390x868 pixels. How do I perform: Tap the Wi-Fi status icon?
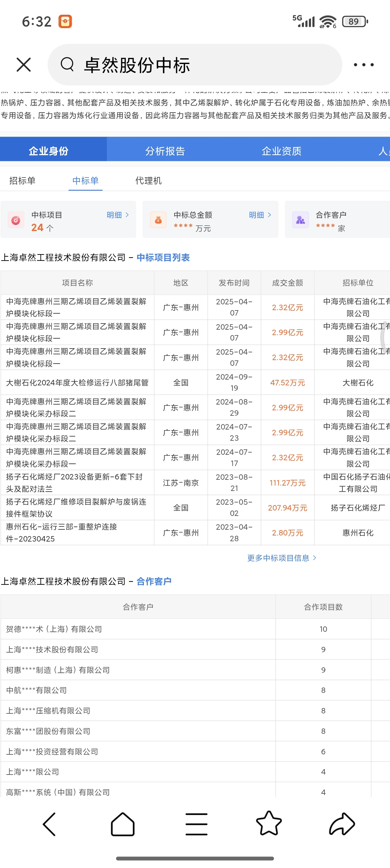(328, 21)
